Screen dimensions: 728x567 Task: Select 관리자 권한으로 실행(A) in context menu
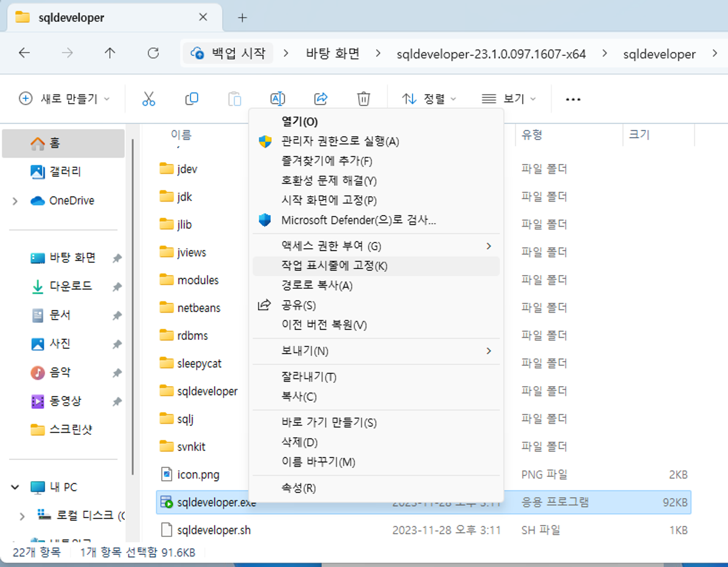[340, 141]
